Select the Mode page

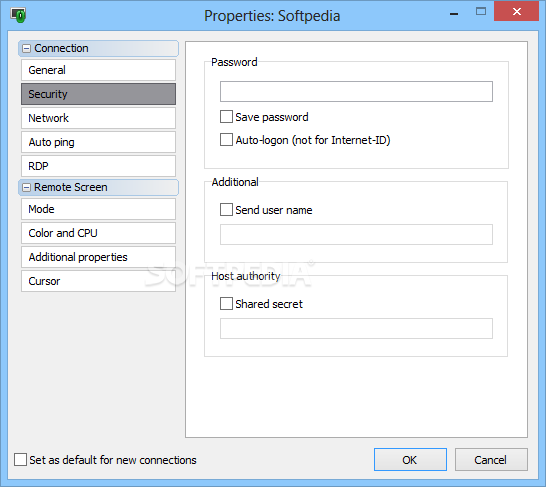[x=98, y=209]
